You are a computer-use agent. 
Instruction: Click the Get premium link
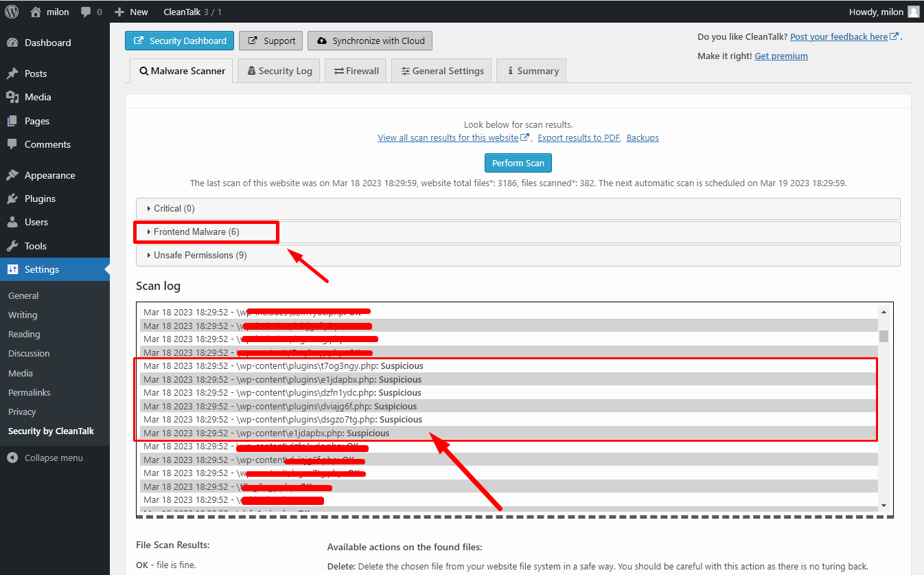click(781, 56)
